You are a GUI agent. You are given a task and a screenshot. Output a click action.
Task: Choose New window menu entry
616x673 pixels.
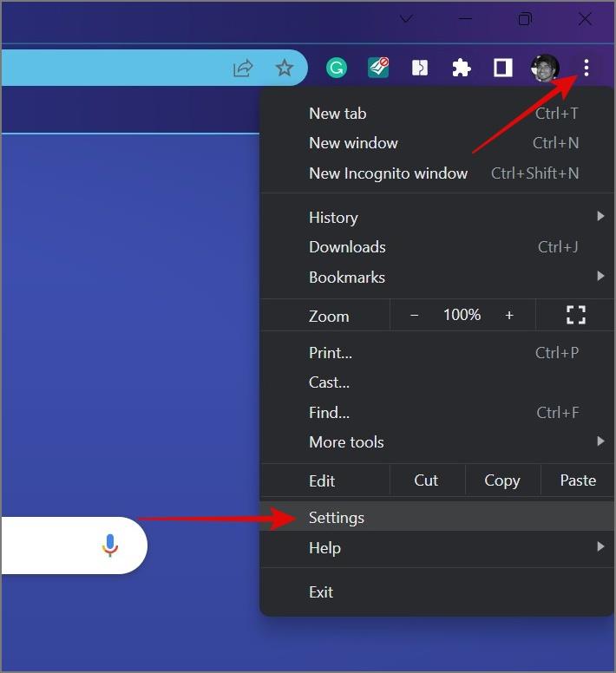[437, 143]
